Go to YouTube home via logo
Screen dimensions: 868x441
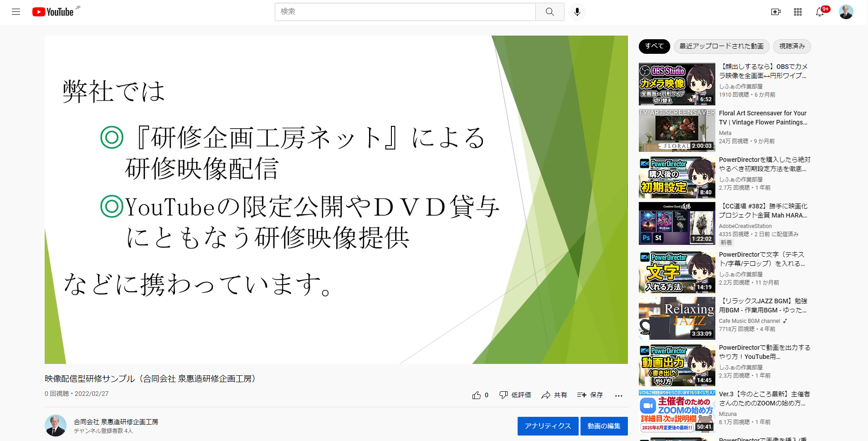[x=53, y=12]
